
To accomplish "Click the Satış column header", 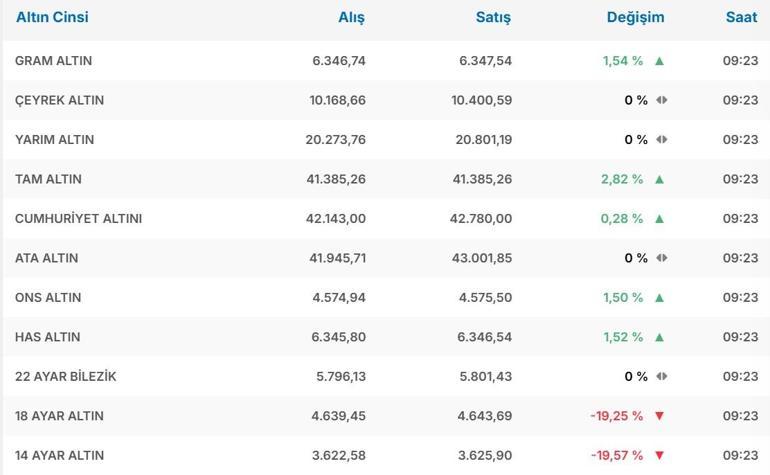I will [493, 17].
